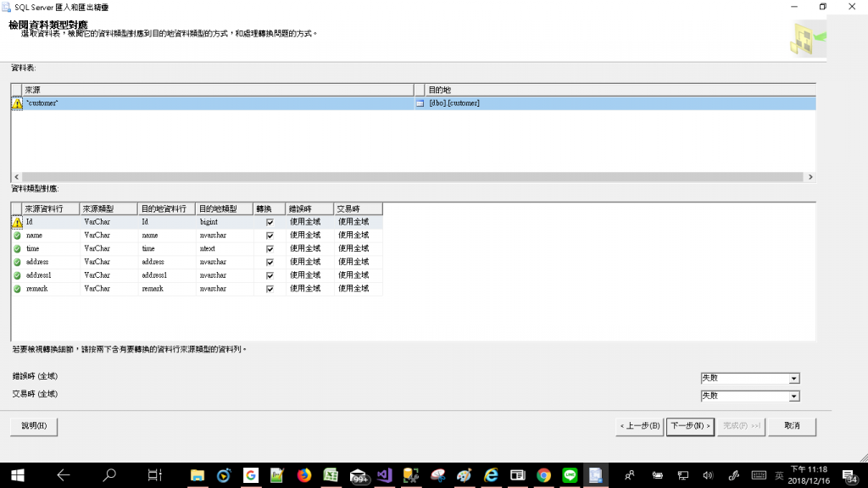The width and height of the screenshot is (868, 488).
Task: Click the green check icon on name row
Action: point(17,236)
